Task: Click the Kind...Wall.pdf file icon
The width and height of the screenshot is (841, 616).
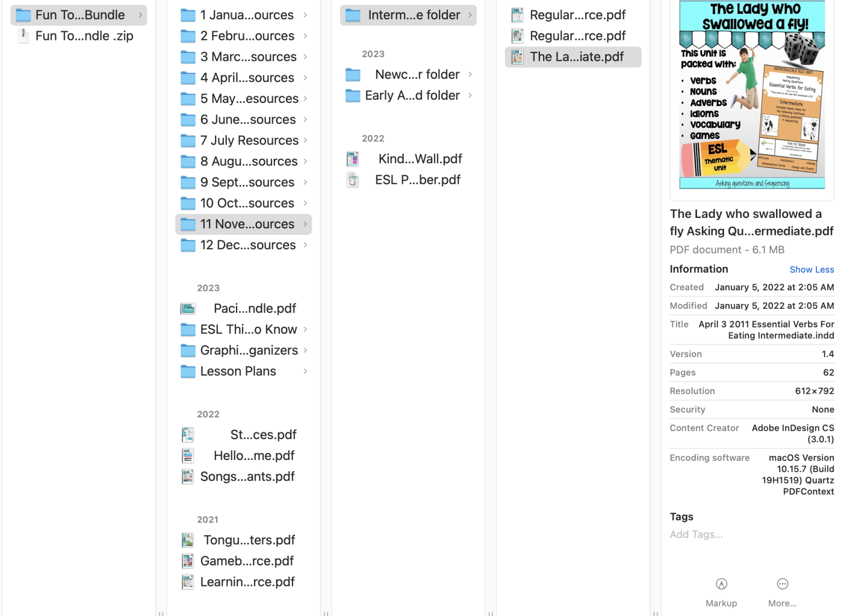Action: [x=353, y=159]
